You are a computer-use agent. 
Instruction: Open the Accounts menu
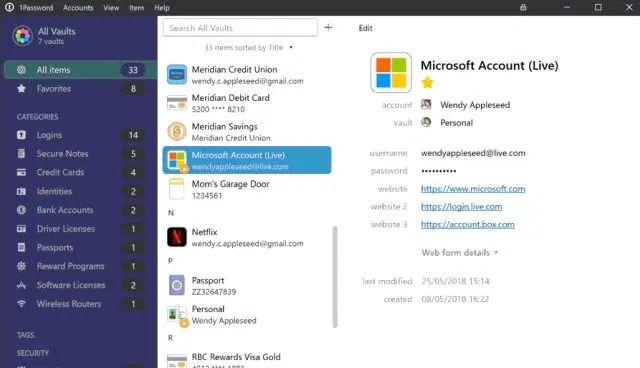point(78,8)
